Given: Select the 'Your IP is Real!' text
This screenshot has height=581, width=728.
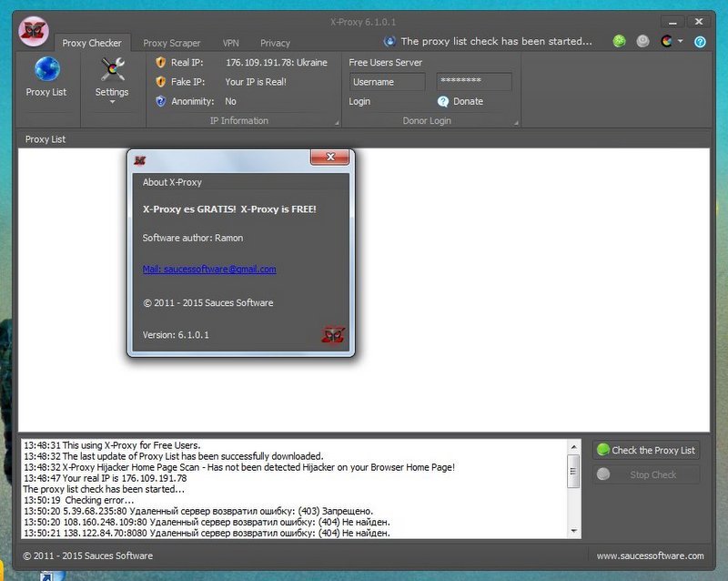Looking at the screenshot, I should click(256, 82).
